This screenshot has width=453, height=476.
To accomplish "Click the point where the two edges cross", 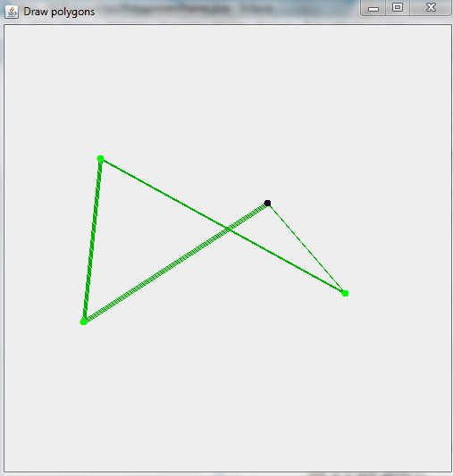I will pyautogui.click(x=228, y=229).
